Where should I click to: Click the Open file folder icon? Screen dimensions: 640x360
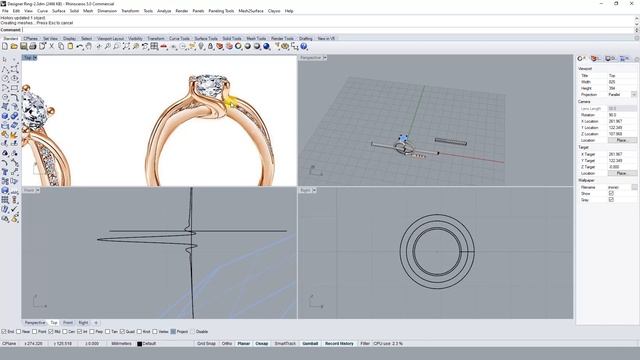[14, 47]
